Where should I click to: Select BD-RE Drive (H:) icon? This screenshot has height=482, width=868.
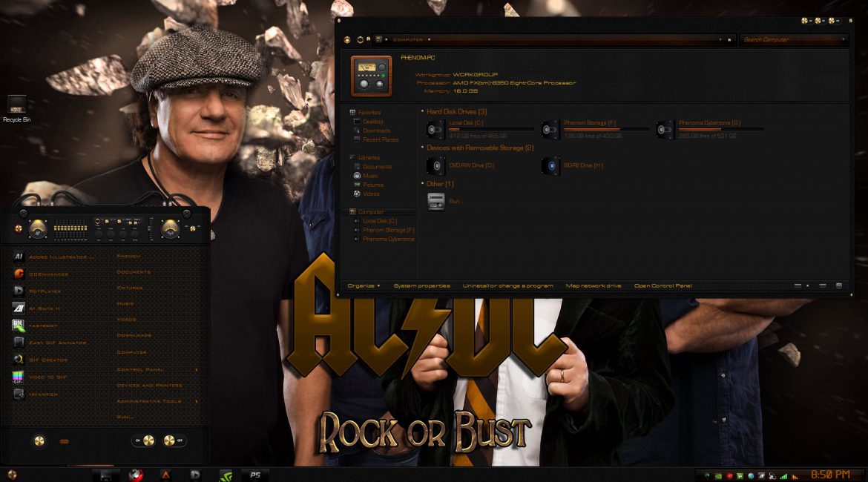click(550, 165)
